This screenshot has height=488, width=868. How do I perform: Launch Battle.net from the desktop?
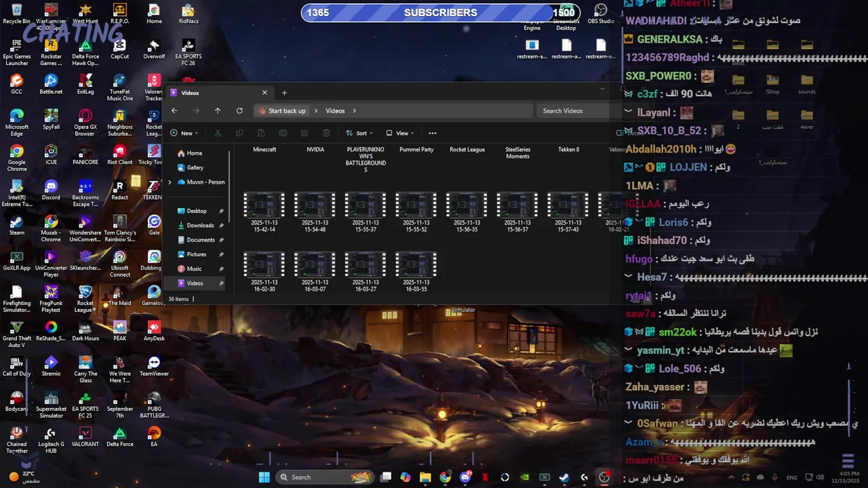(51, 84)
